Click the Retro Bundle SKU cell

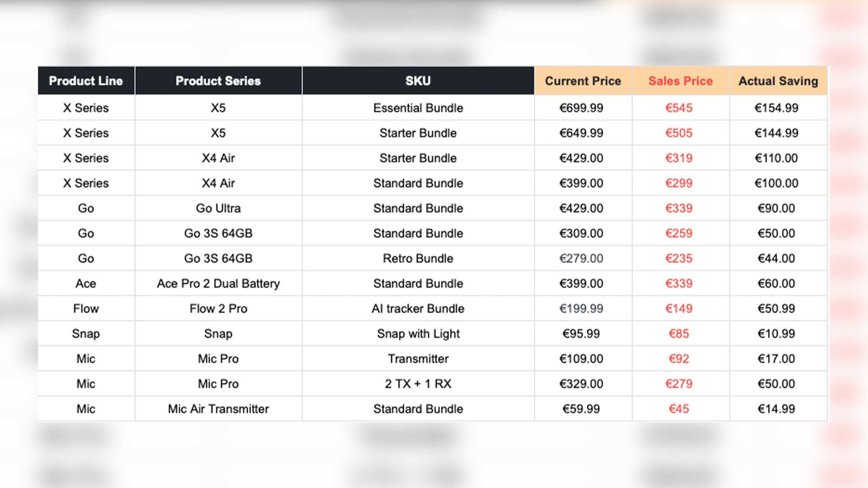pos(418,258)
